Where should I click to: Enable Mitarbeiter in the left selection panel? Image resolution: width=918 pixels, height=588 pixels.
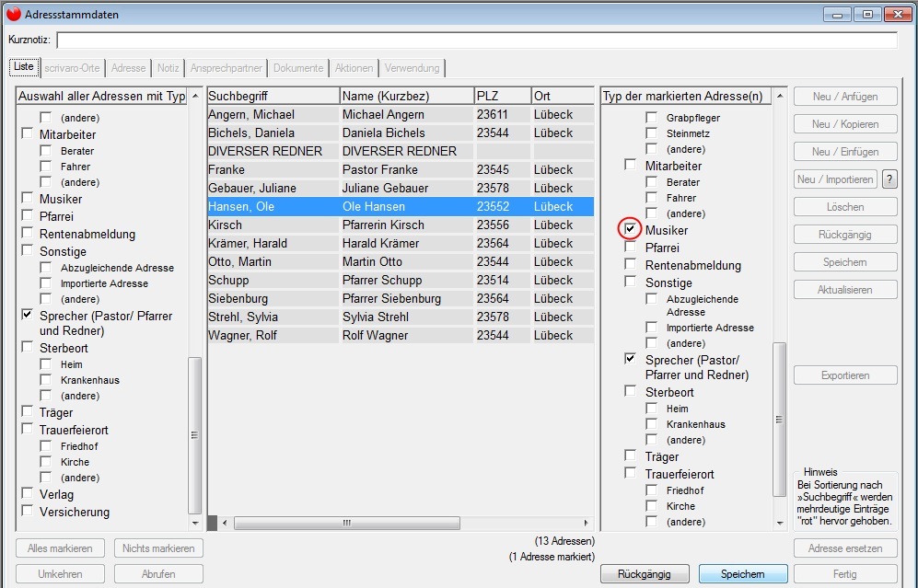point(27,133)
